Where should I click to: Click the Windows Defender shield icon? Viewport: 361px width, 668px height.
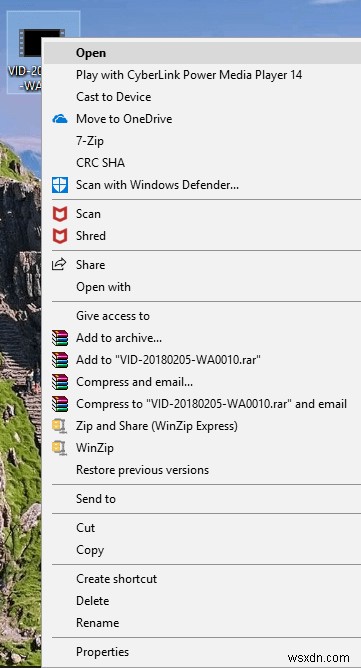[60, 185]
